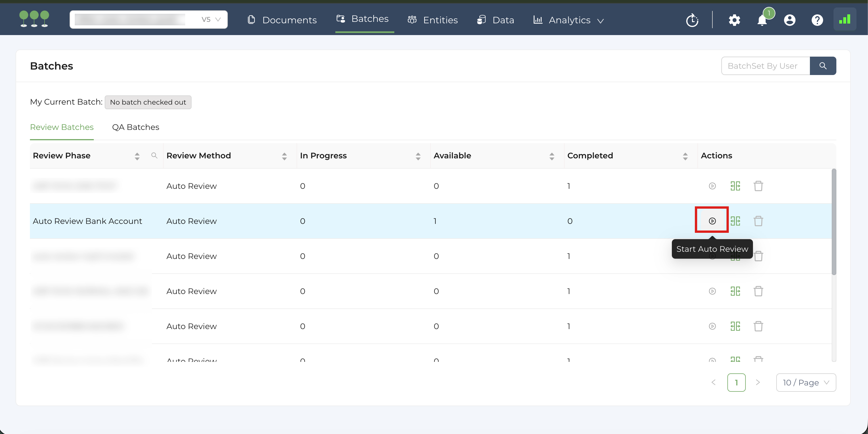Go to Documents in top navigation

[282, 20]
